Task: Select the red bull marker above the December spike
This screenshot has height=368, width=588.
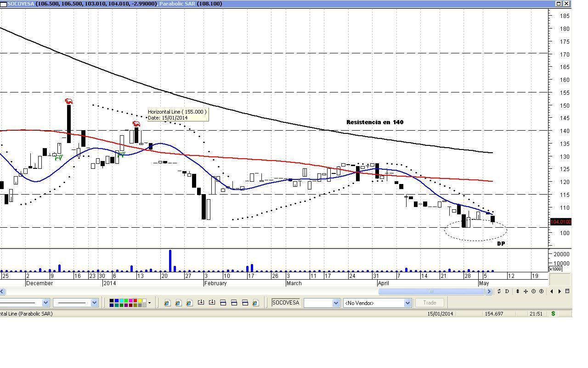Action: pos(69,101)
